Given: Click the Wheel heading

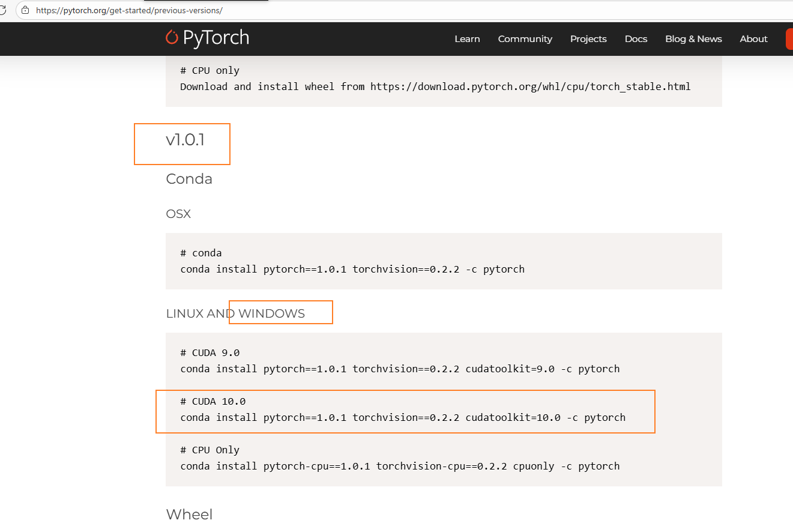Looking at the screenshot, I should [189, 515].
